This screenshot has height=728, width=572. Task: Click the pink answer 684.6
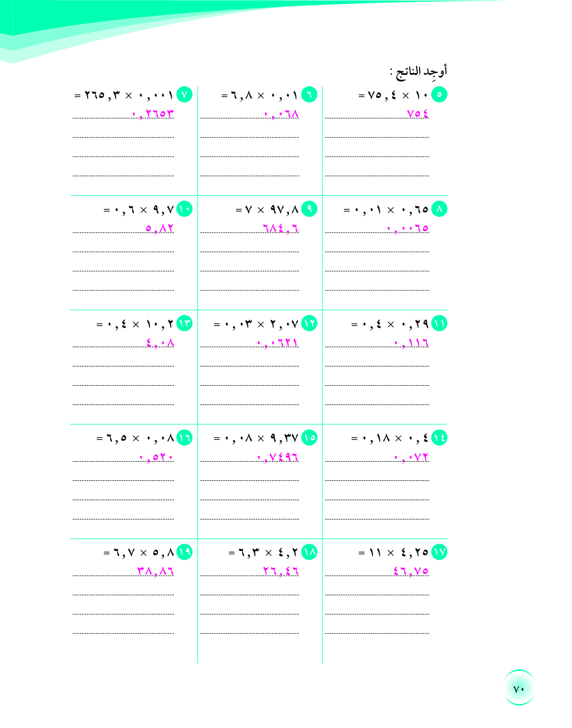tap(281, 228)
